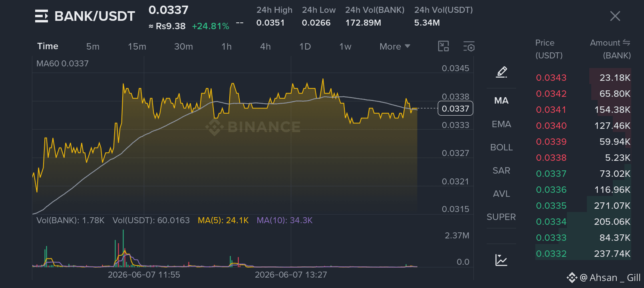Image resolution: width=644 pixels, height=288 pixels.
Task: Click the 2026-06-07 11:55 time axis label
Action: [x=144, y=275]
